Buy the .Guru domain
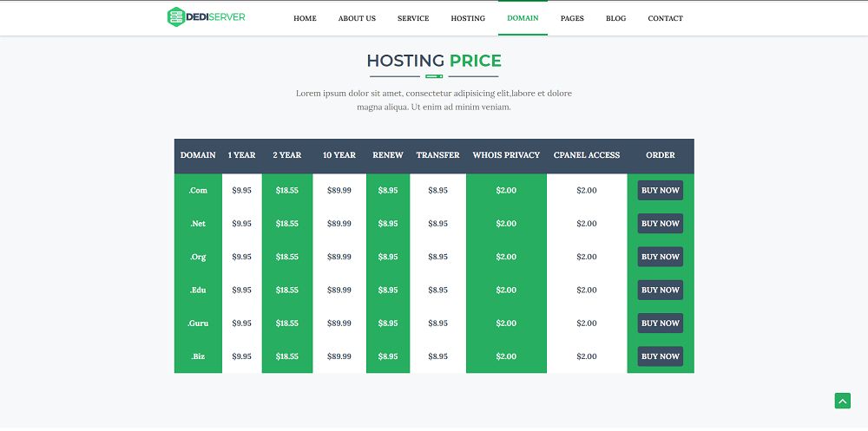Viewport: 868px width, 431px height. point(660,323)
